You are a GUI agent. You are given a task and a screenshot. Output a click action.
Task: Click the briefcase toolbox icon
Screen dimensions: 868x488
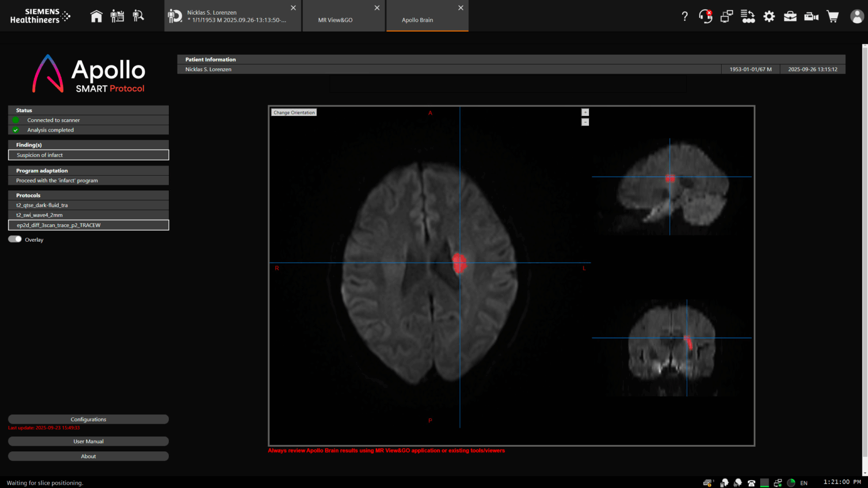click(789, 16)
